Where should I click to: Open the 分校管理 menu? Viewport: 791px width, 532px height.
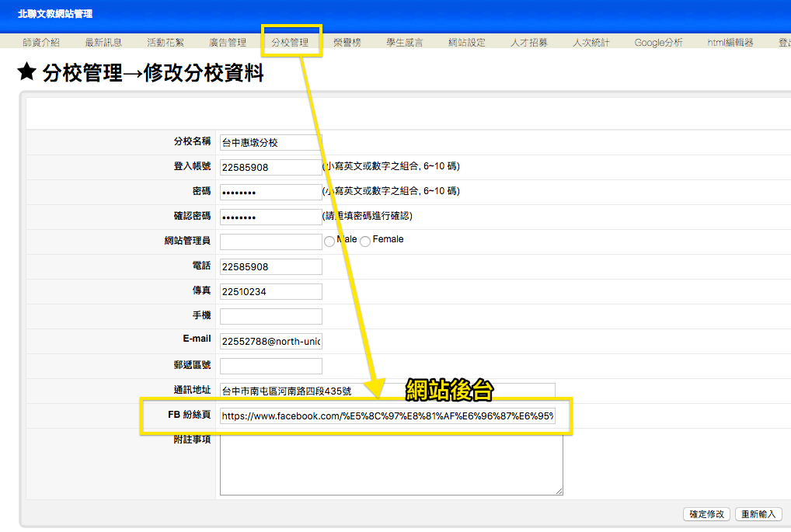point(290,43)
